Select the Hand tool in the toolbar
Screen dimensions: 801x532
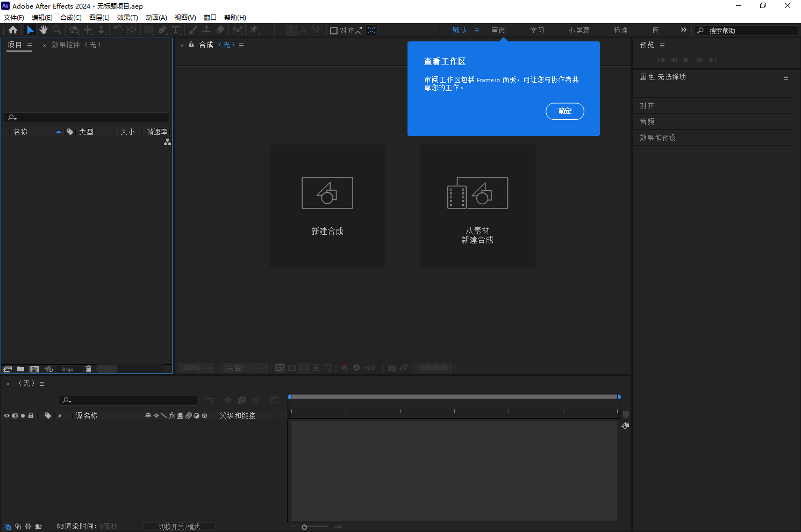43,30
